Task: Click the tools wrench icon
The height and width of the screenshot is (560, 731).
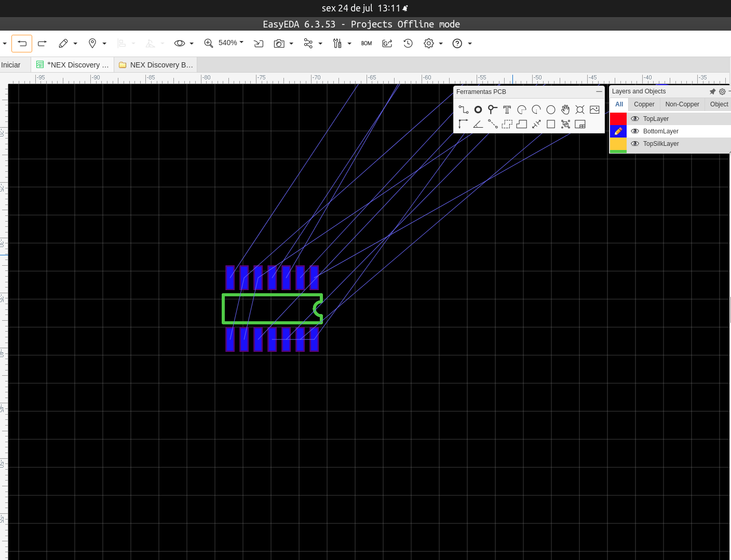Action: pyautogui.click(x=337, y=44)
